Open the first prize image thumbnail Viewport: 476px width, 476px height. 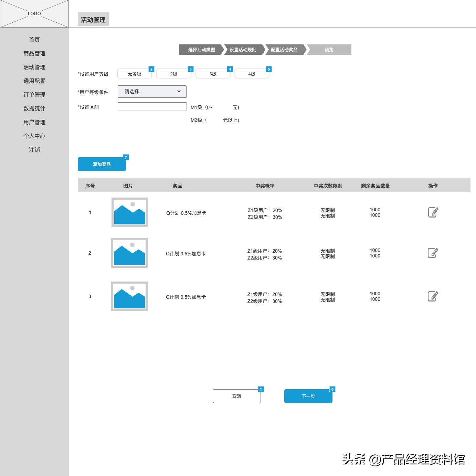click(x=129, y=212)
